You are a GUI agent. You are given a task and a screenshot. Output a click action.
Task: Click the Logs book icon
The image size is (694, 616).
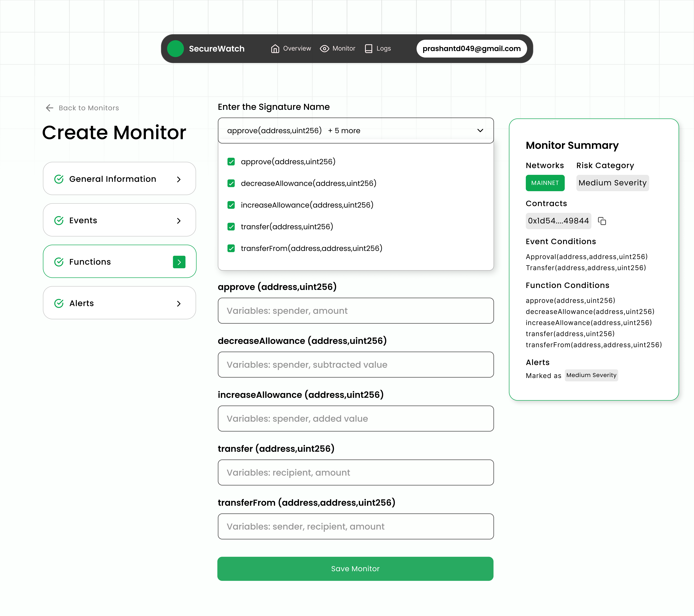pos(368,49)
